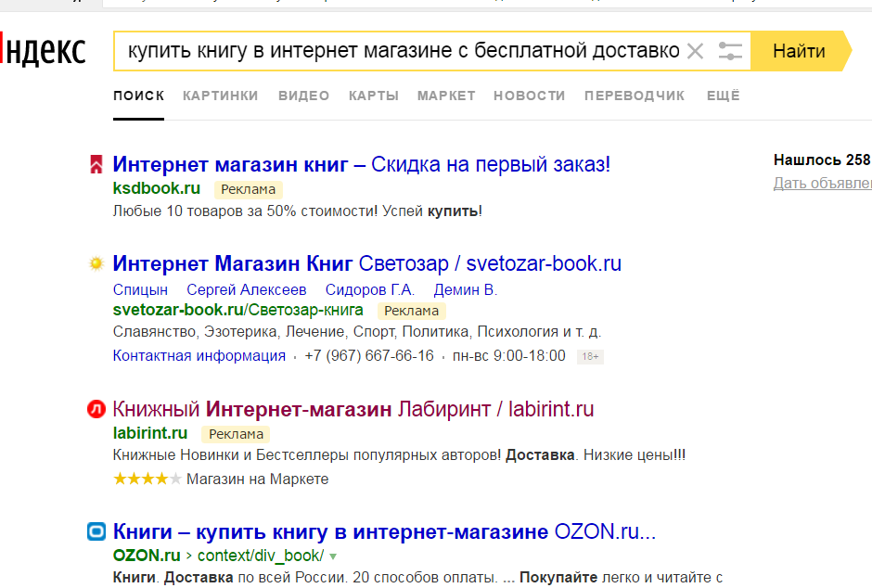
Task: Open the Интернет магазин книг – Скидка на первый заказ result
Action: pos(362,164)
